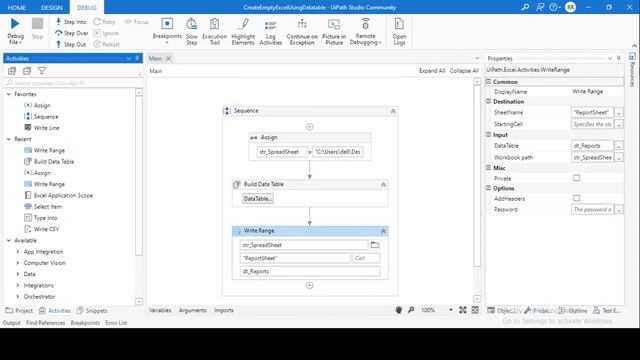The image size is (640, 360).
Task: Open title bar search icon
Action: [x=525, y=7]
